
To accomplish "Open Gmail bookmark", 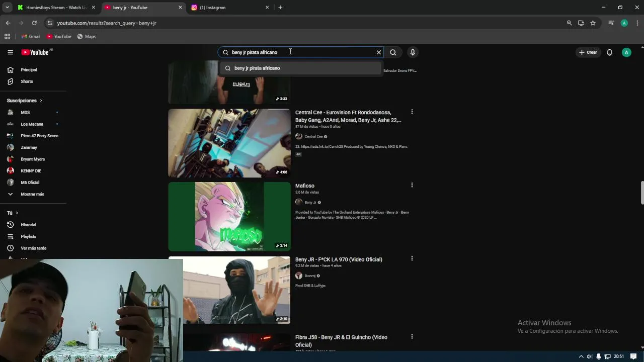I will click(x=31, y=37).
